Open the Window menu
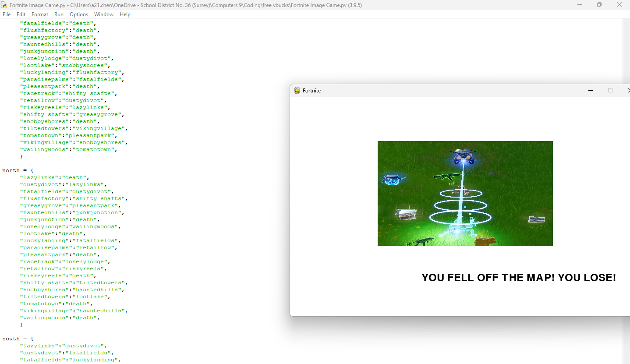Screen dimensions: 630x364 point(104,14)
